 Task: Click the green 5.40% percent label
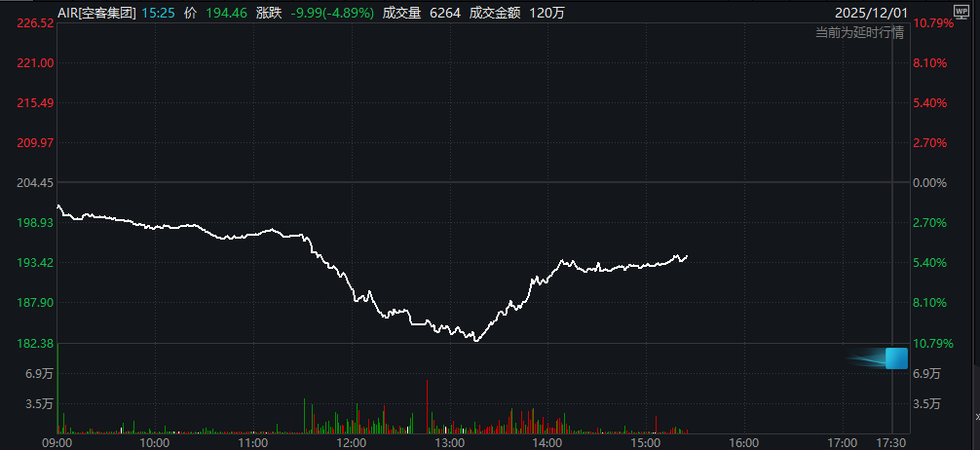(930, 263)
